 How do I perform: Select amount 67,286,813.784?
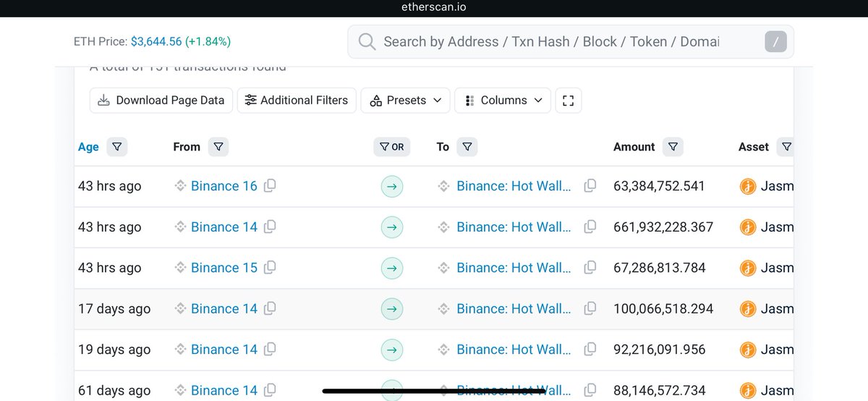point(659,267)
